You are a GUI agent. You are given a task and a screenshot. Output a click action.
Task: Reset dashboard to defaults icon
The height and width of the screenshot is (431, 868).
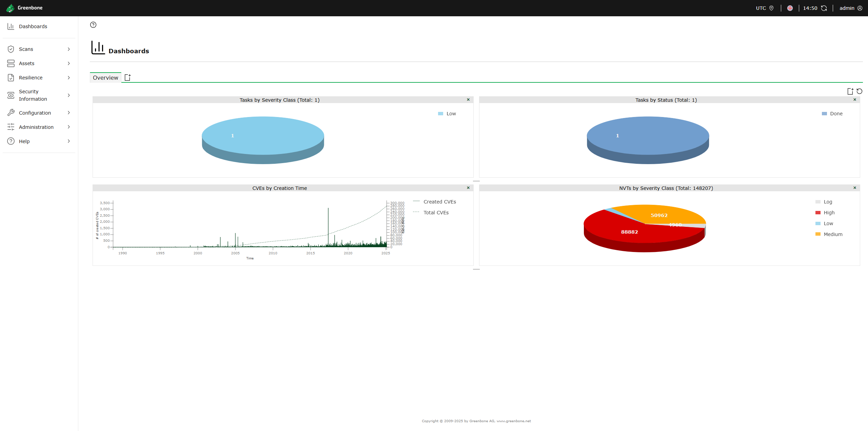[859, 91]
